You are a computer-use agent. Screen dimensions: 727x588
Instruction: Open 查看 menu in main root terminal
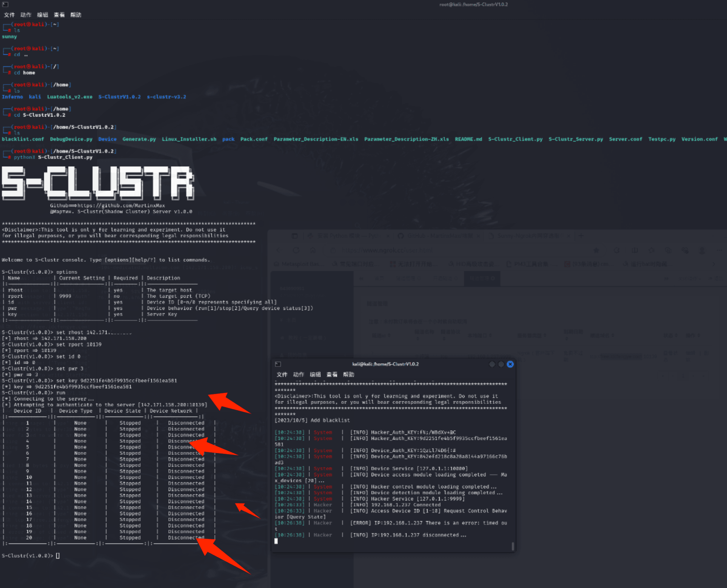59,15
